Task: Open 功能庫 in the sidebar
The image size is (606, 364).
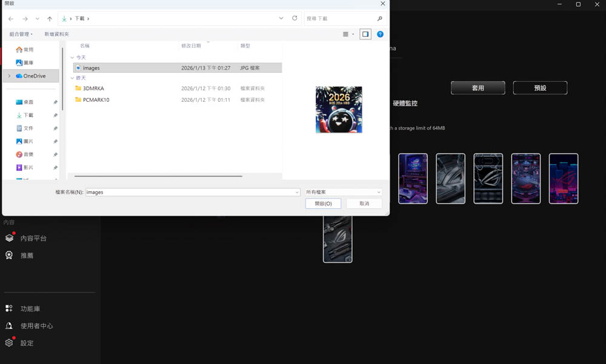Action: 30,309
